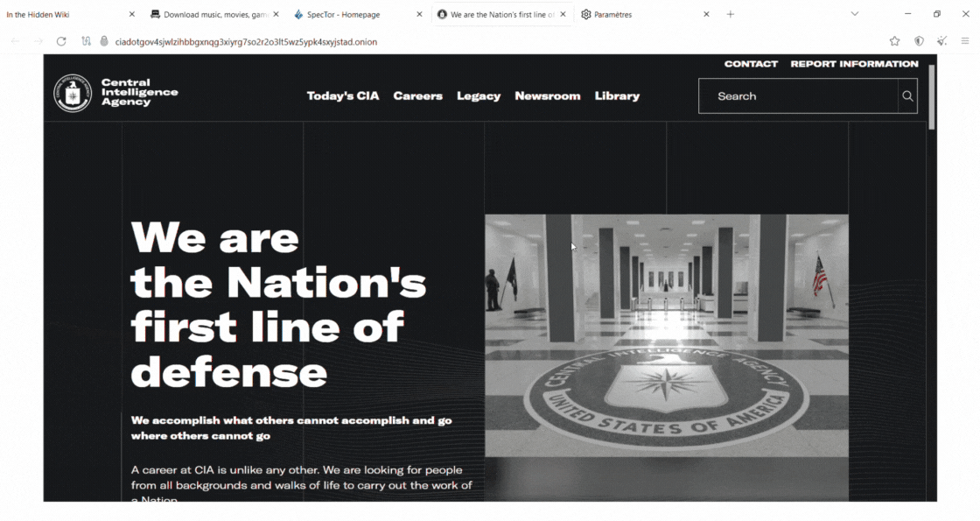Open the Newsroom menu
Screen dimensions: 980x521
pos(548,95)
